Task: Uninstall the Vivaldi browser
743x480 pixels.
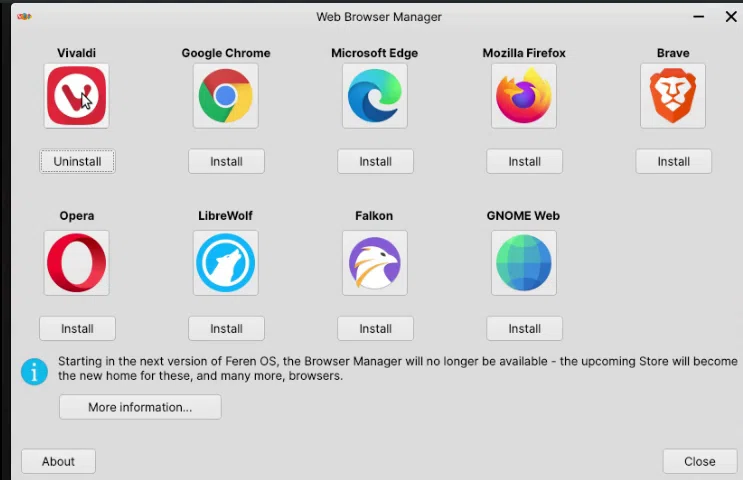Action: (x=77, y=162)
